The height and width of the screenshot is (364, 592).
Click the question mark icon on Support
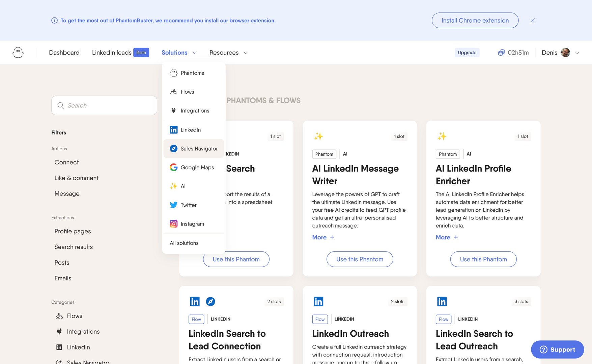[543, 350]
